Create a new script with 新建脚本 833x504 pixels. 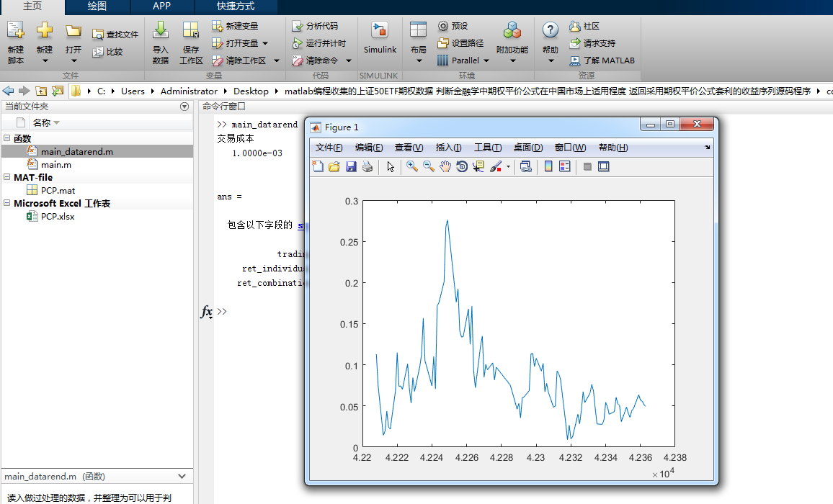point(15,42)
